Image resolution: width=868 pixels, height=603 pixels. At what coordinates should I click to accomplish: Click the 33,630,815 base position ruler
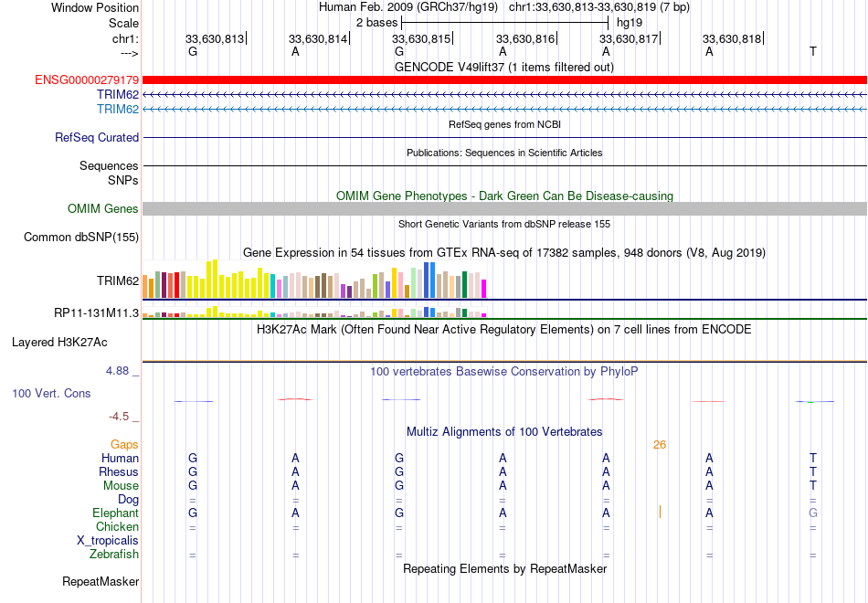click(421, 38)
